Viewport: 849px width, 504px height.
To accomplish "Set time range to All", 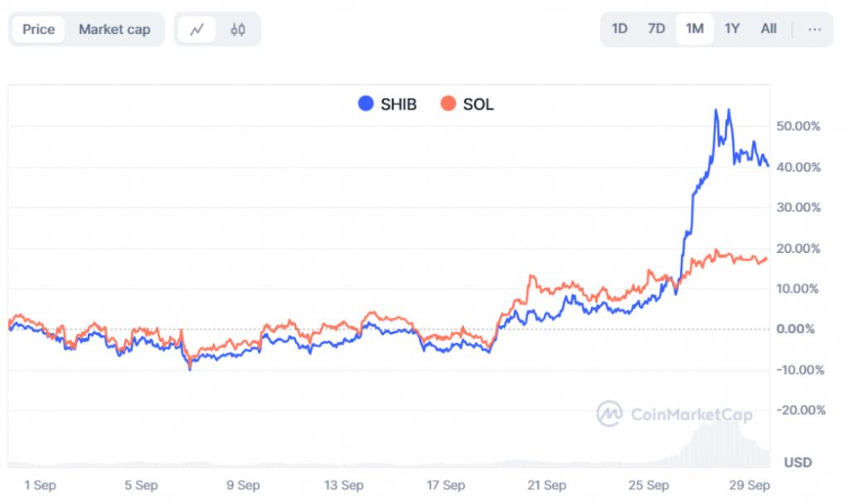I will [x=769, y=29].
